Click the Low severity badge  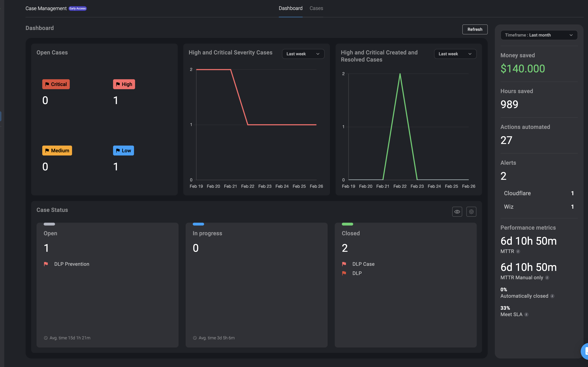pos(123,151)
